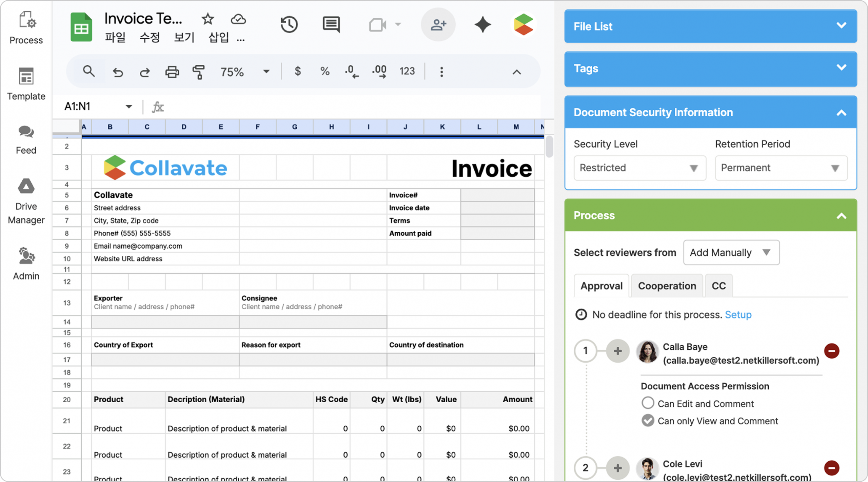Switch to the Cooperation tab
The image size is (868, 482).
(x=667, y=286)
